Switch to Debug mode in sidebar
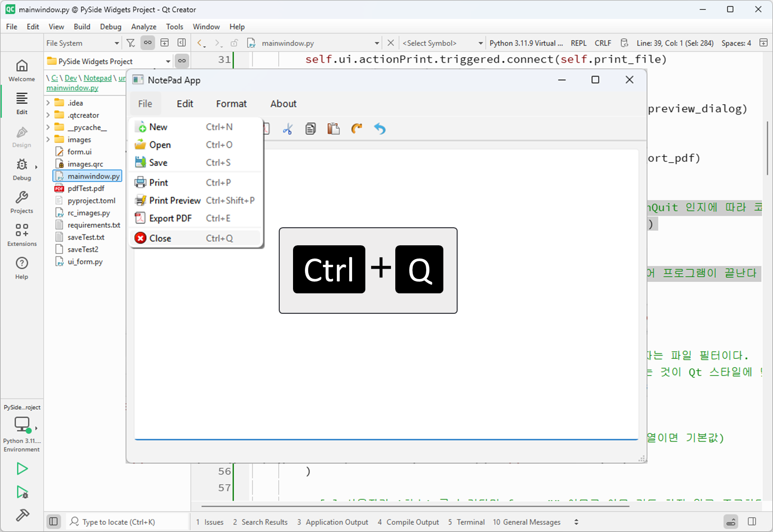773x532 pixels. click(x=21, y=170)
